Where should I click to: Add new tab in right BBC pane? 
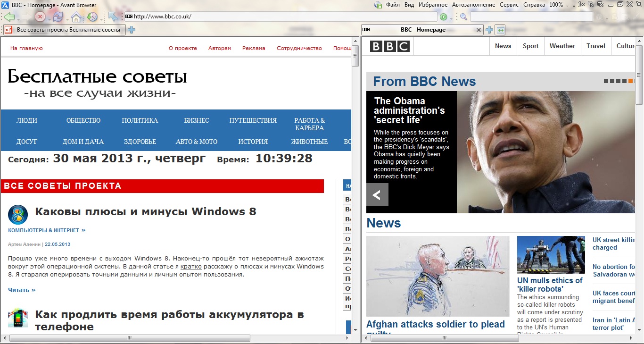point(489,30)
